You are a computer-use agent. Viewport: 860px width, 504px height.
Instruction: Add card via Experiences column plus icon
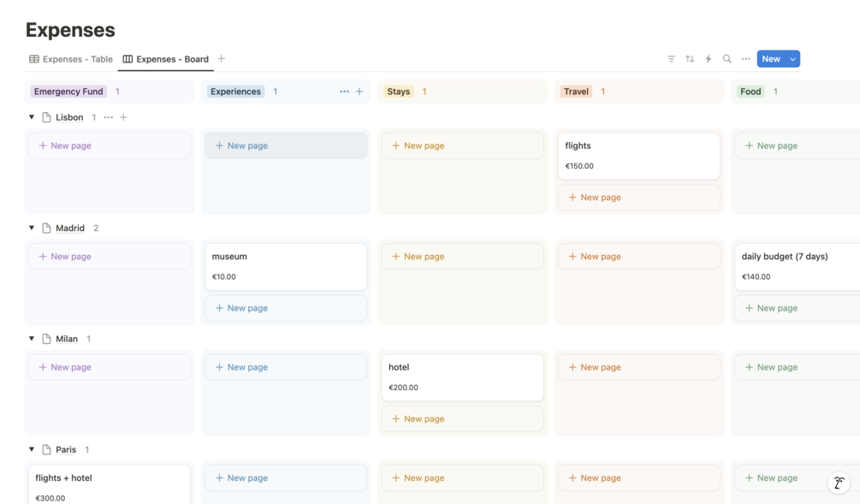coord(359,92)
